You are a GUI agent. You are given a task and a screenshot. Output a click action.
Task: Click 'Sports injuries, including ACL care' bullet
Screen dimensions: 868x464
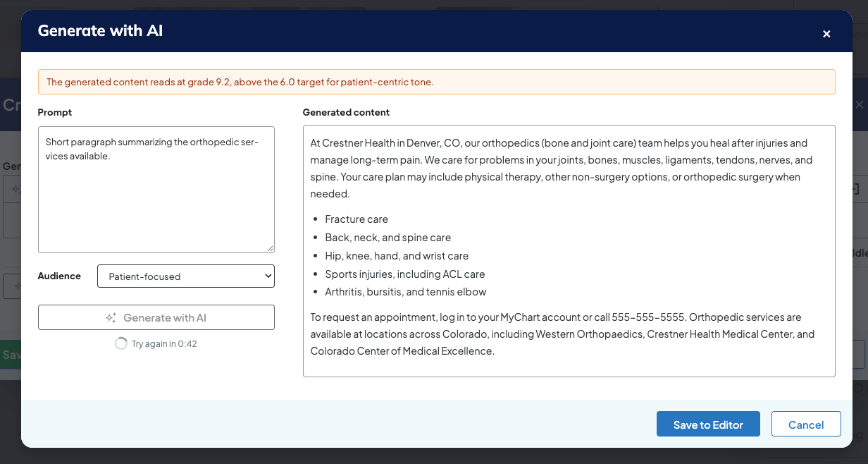405,274
